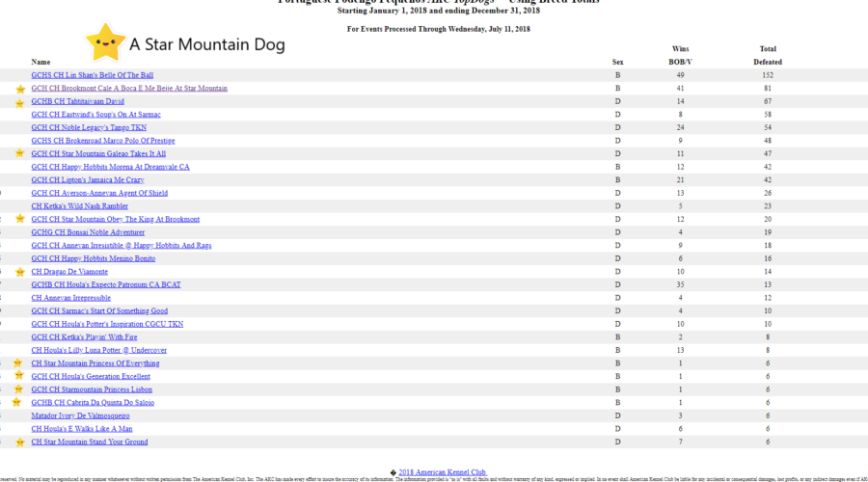This screenshot has width=868, height=482.
Task: Select total defeated 152 in Lin Shan's row
Action: tap(768, 75)
